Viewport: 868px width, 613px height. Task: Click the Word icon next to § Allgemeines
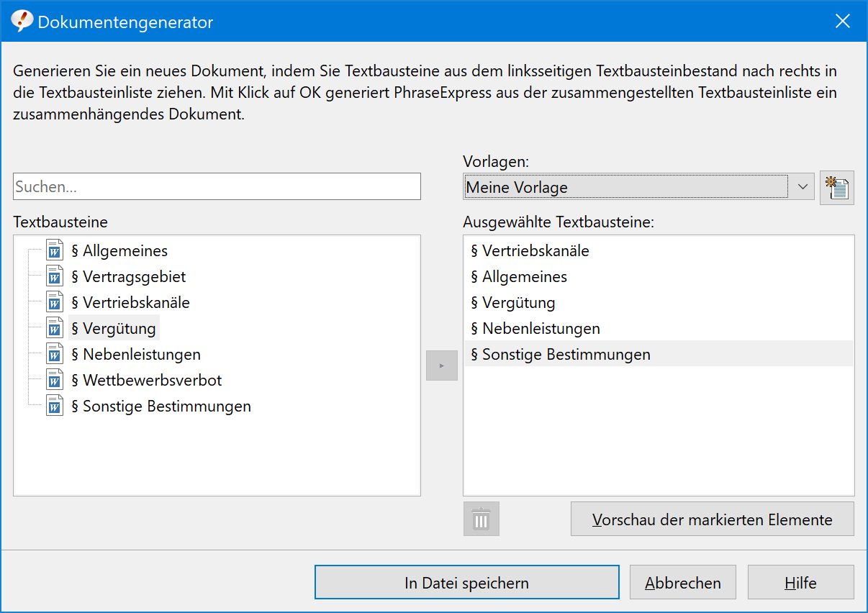55,250
